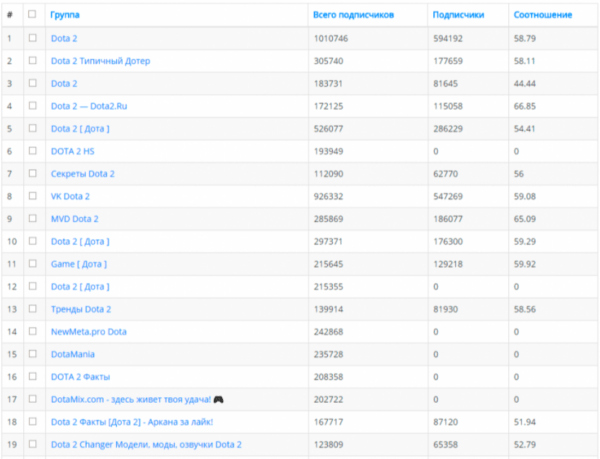Viewport: 600px width, 459px height.
Task: Tick the Тренды Dota 2 checkbox
Action: 33,309
